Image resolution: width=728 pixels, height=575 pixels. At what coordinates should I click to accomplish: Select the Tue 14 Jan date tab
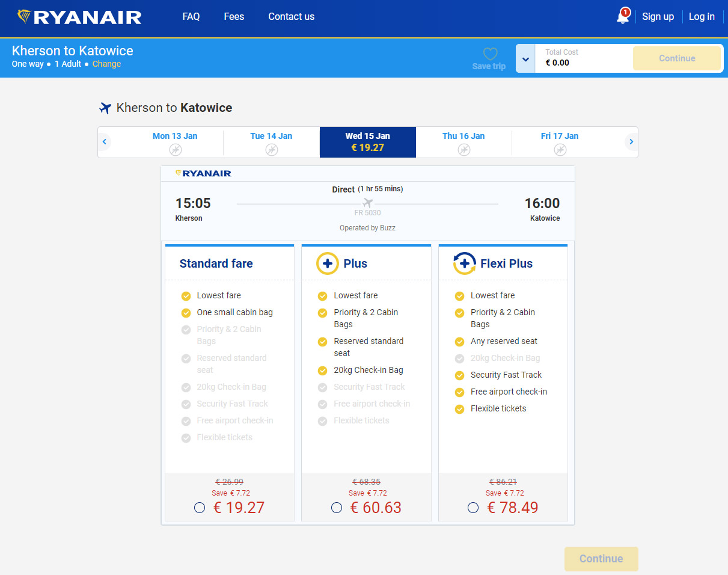271,142
